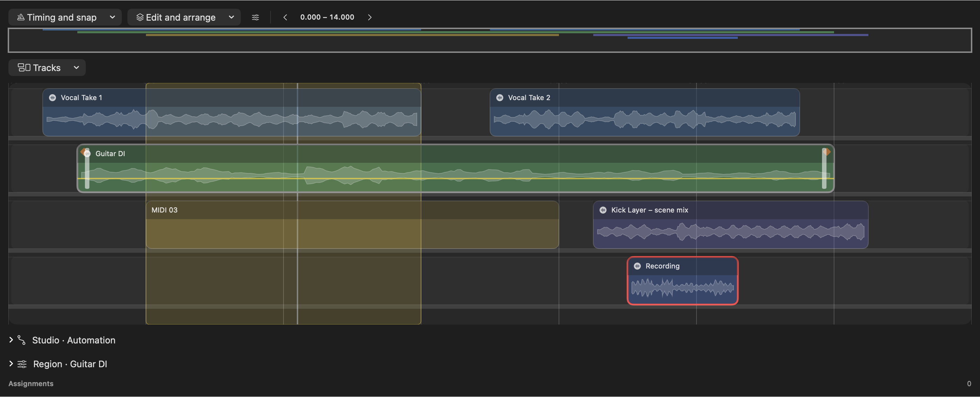Click the Region Guitar DI sliders icon
This screenshot has width=980, height=397.
[x=22, y=364]
